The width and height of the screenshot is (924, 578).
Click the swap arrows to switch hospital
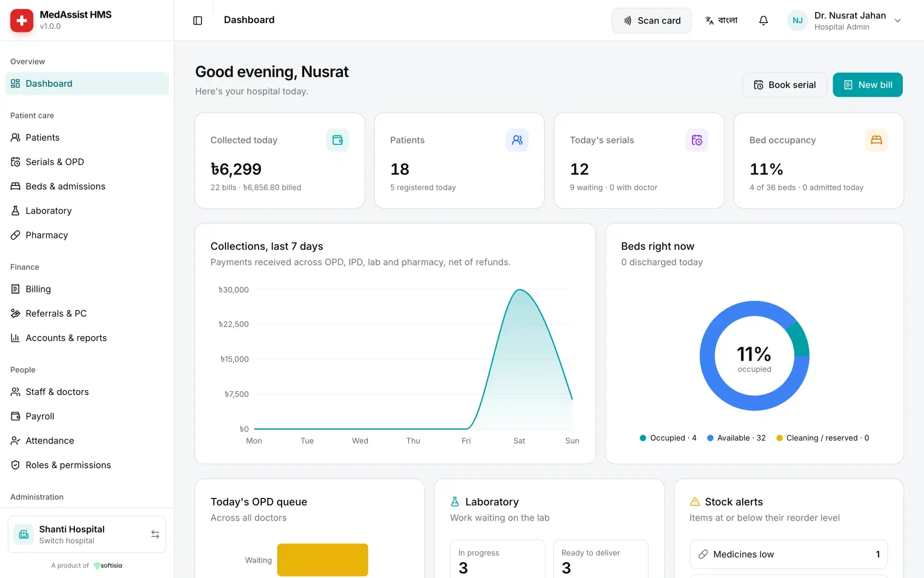coord(155,534)
